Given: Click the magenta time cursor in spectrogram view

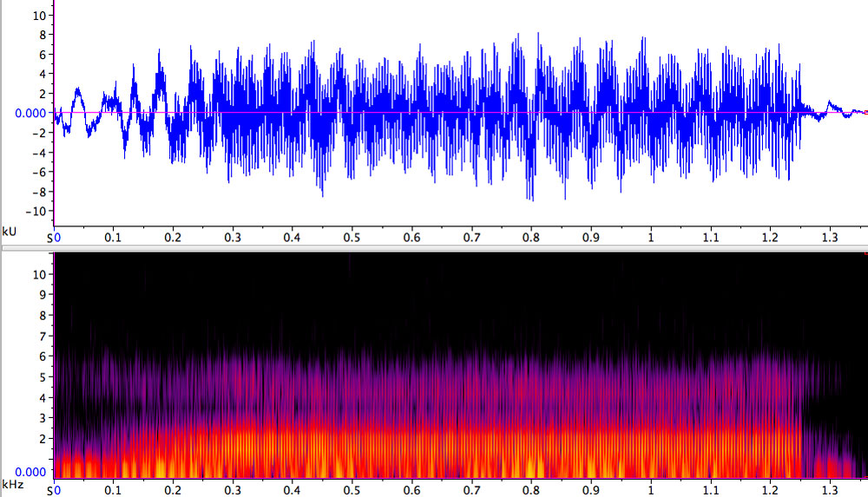Looking at the screenshot, I should click(54, 365).
